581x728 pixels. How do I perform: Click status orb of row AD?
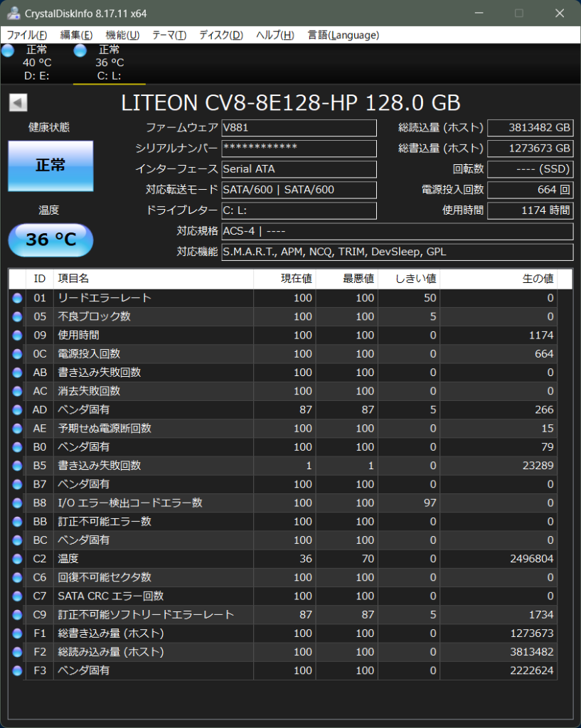(17, 409)
